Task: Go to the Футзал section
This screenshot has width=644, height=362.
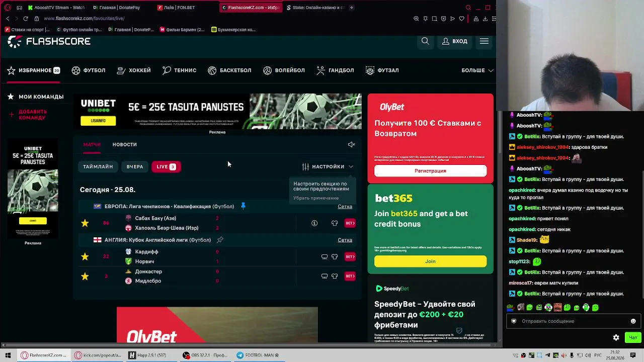Action: [x=382, y=70]
